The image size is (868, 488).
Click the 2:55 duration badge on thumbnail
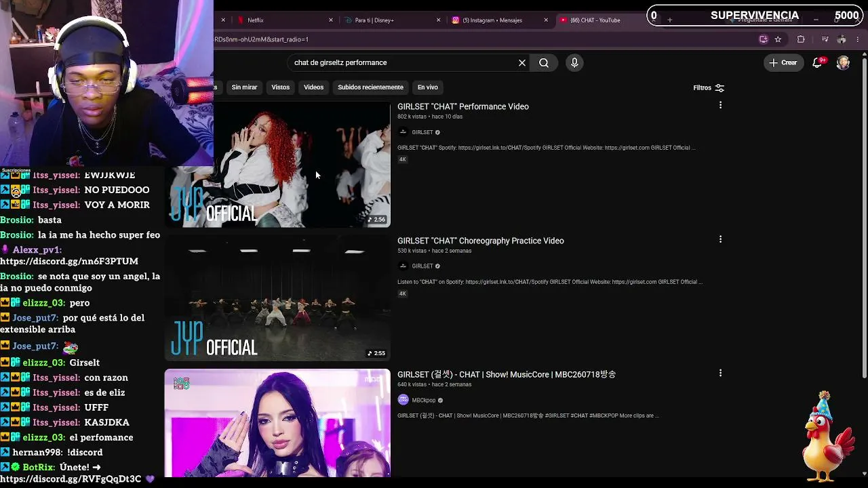pyautogui.click(x=376, y=353)
